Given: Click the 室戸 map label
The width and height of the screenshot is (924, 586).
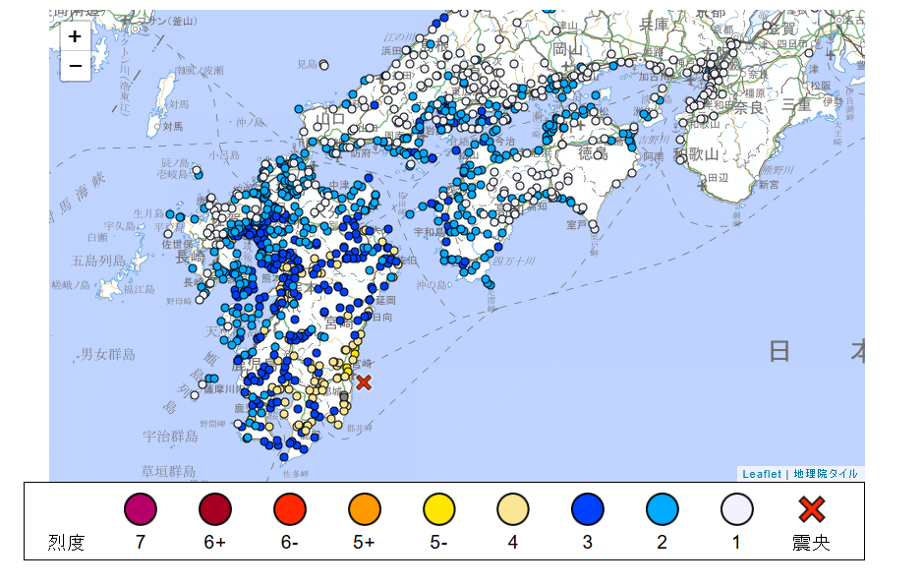Looking at the screenshot, I should pos(576,224).
